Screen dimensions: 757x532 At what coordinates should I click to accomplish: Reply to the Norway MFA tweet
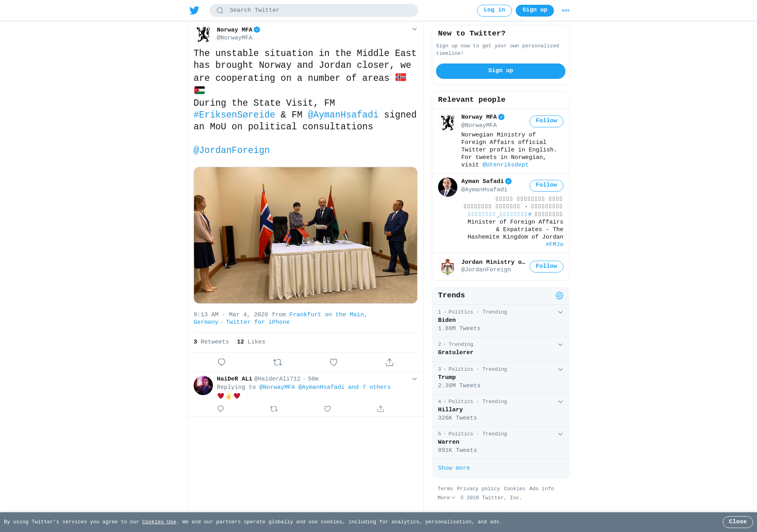[x=222, y=362]
